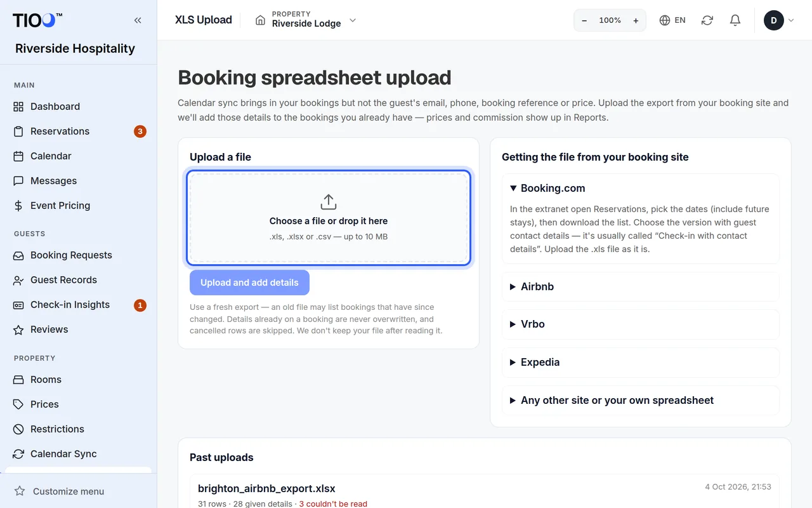The image size is (812, 508).
Task: Click the refresh icon in top bar
Action: click(707, 20)
